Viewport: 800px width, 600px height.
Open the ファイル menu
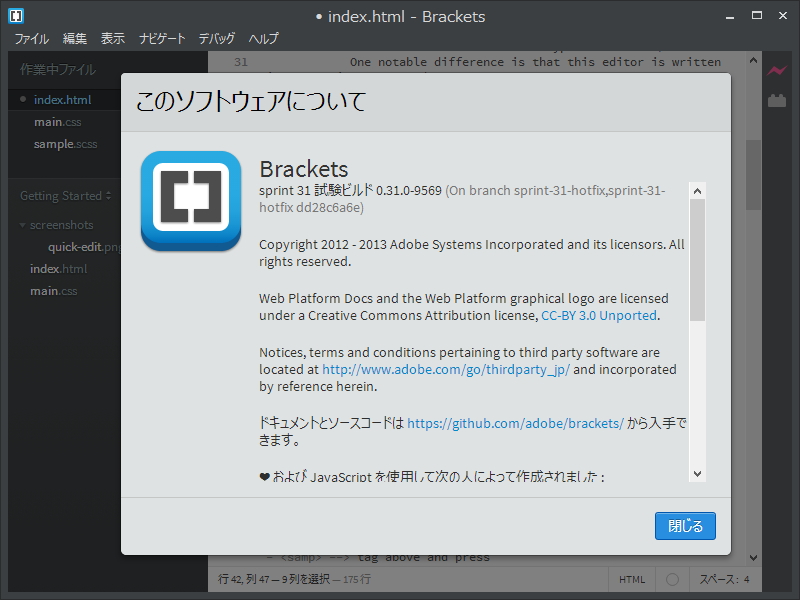[31, 38]
